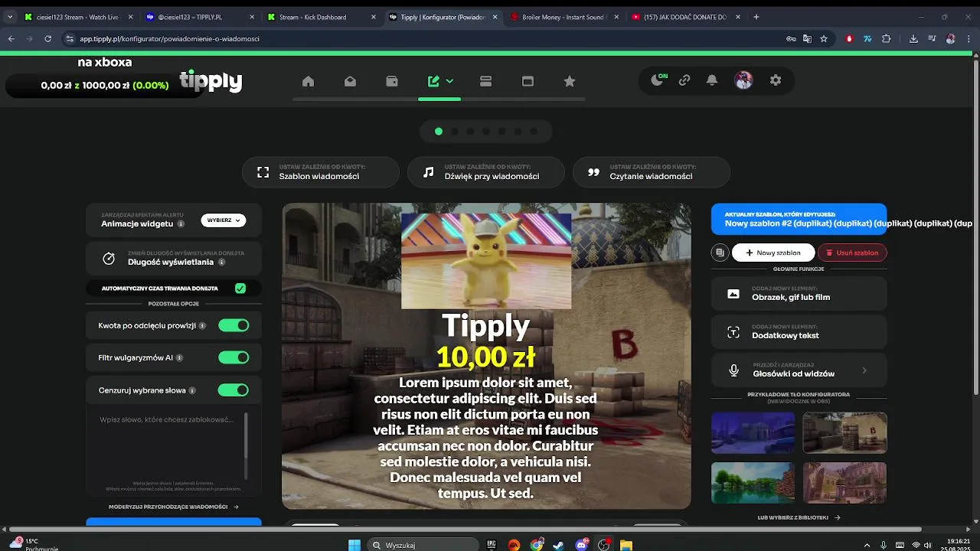
Task: Open Steam from the taskbar
Action: [x=560, y=545]
